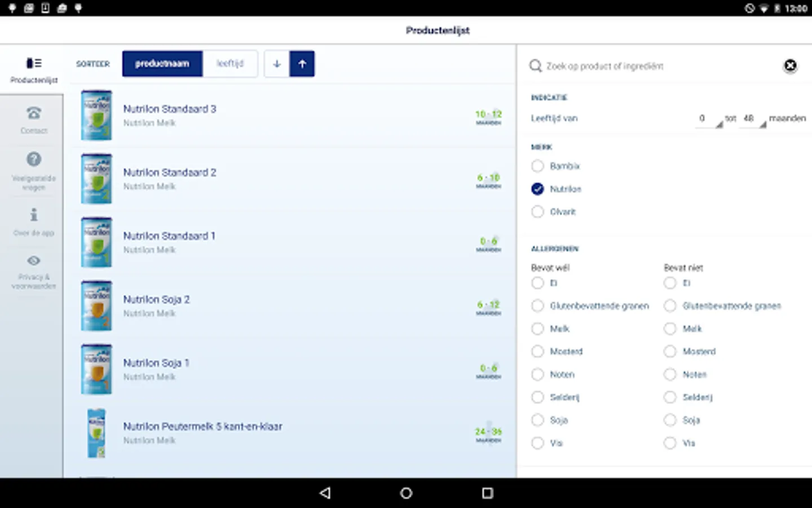The height and width of the screenshot is (508, 812).
Task: Open Nutrilon Standaard 2 product thumbnail
Action: coord(96,178)
